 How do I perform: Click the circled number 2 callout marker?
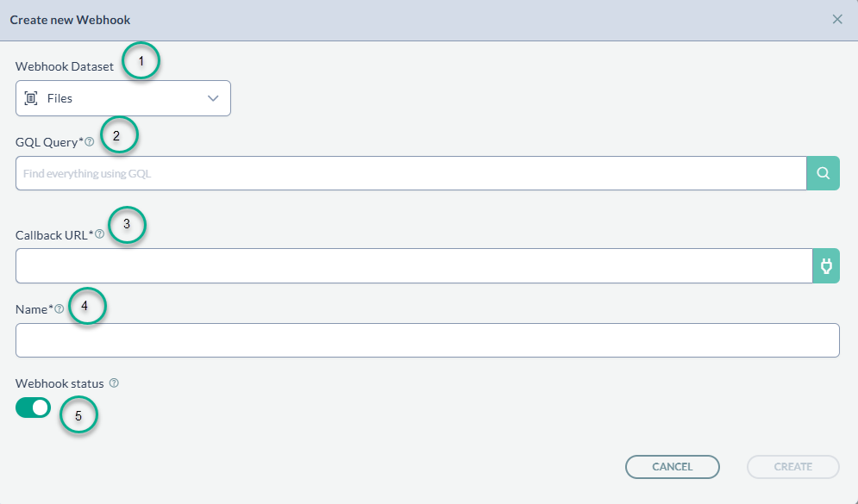[119, 135]
